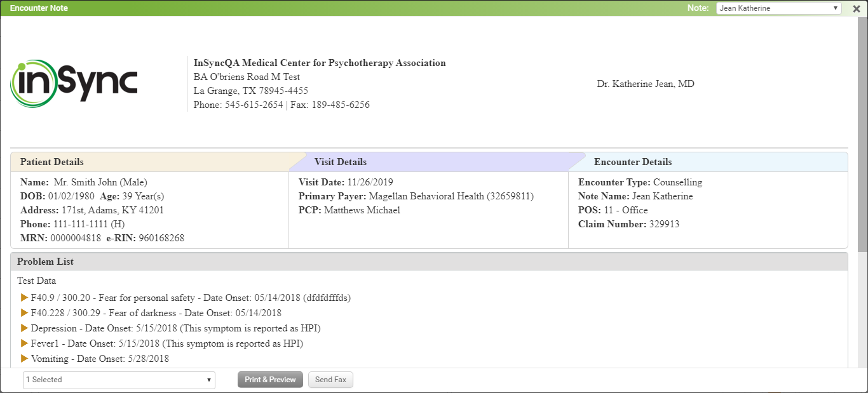Screen dimensions: 868x393
Task: Click the Primary Payer Magellan Behavioral Health
Action: (x=451, y=196)
